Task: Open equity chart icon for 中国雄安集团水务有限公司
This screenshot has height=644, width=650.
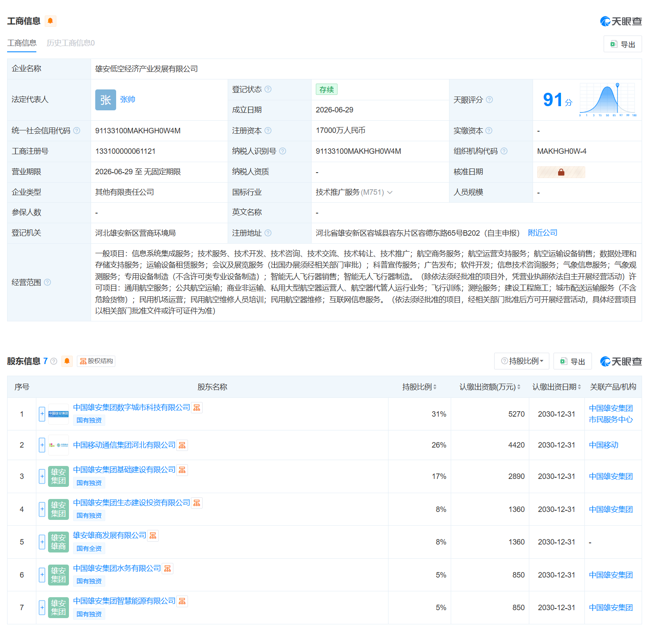Action: click(168, 568)
